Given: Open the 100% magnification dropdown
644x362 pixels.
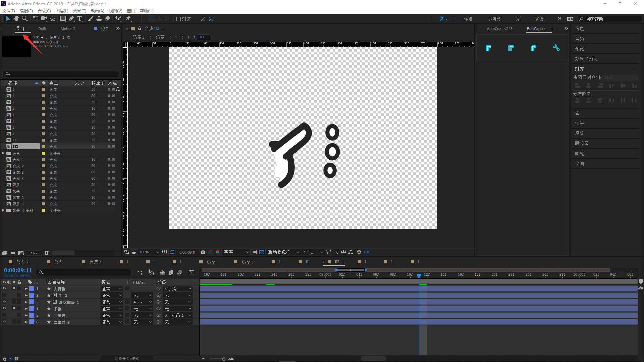Looking at the screenshot, I should pyautogui.click(x=149, y=252).
